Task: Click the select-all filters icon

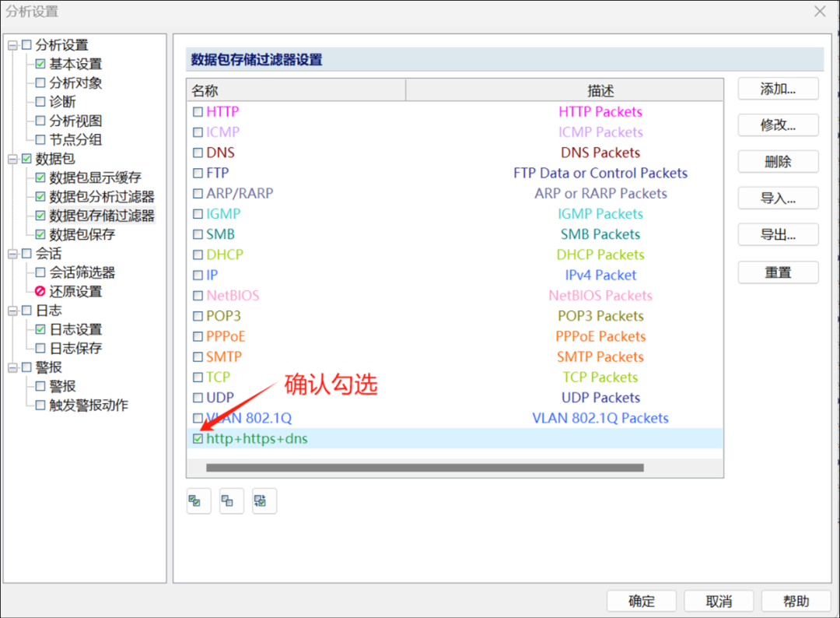Action: 198,500
